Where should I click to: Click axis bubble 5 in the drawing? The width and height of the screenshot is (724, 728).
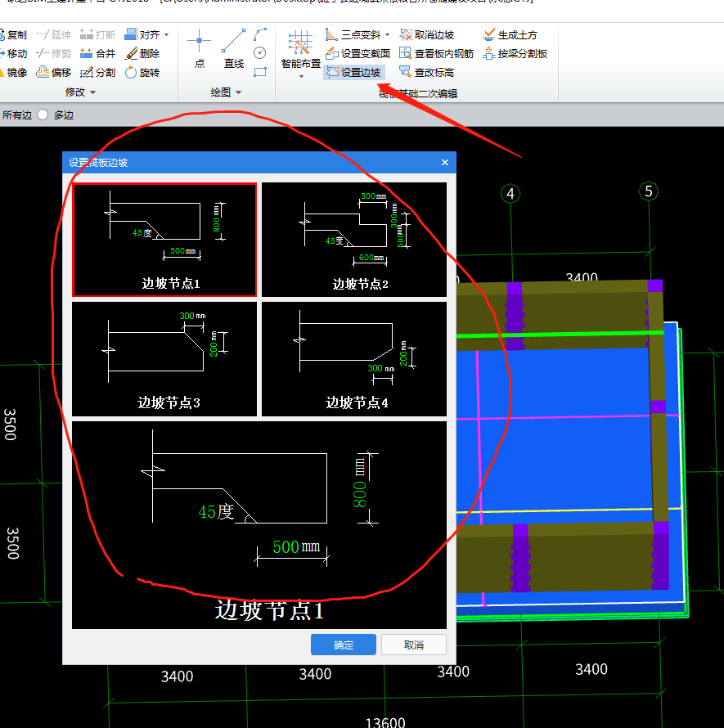click(648, 191)
